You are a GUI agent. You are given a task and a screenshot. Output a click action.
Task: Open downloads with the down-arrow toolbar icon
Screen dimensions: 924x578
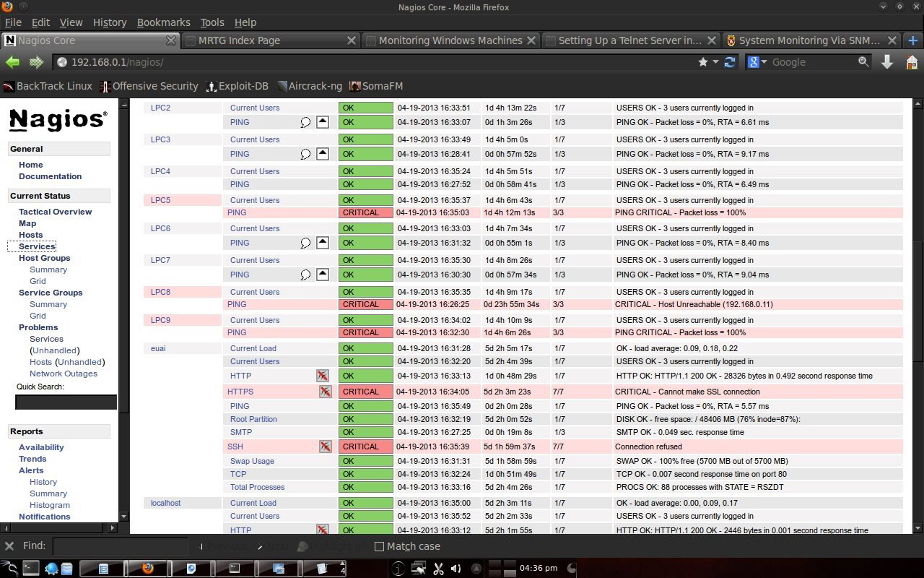click(887, 62)
